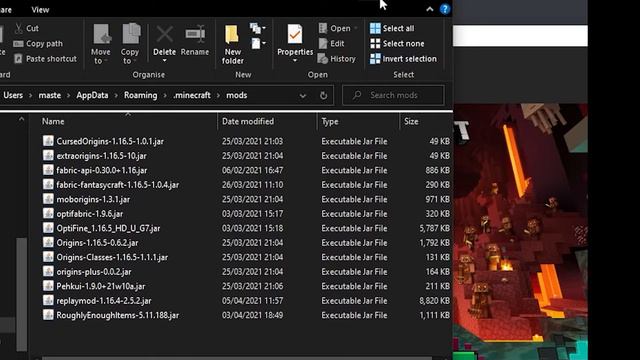Go to AppData in the breadcrumb

(92, 95)
